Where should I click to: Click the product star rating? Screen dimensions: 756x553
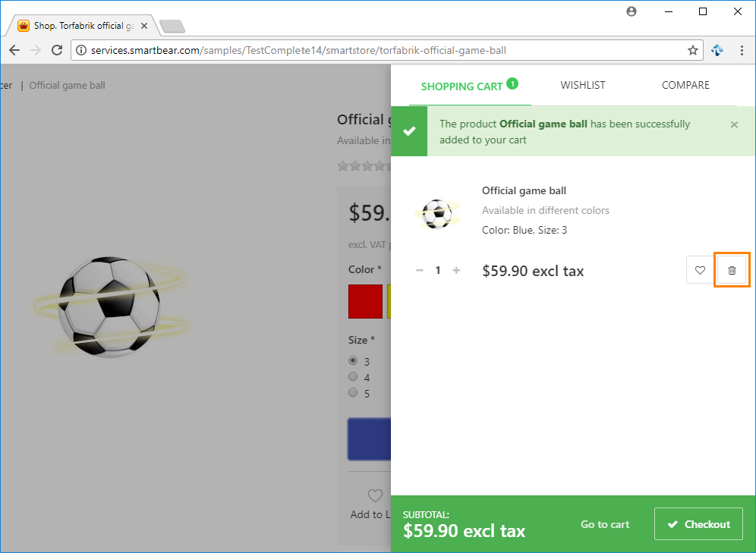point(364,166)
